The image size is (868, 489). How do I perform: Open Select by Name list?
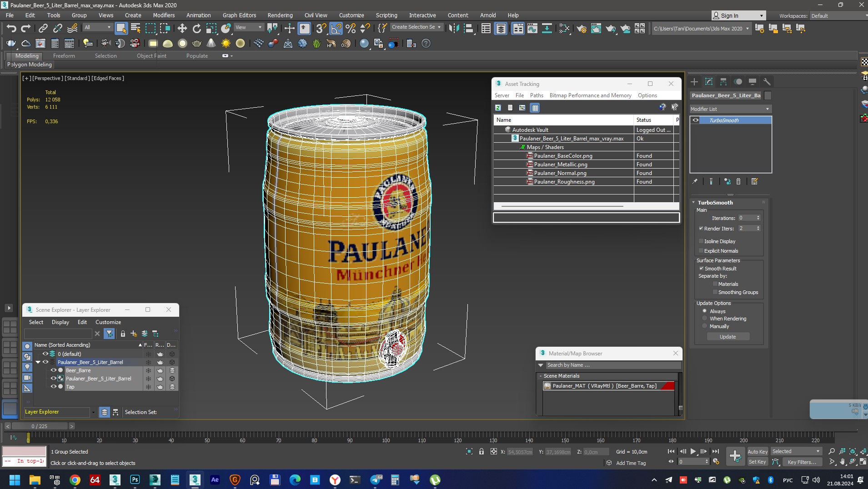coord(135,28)
